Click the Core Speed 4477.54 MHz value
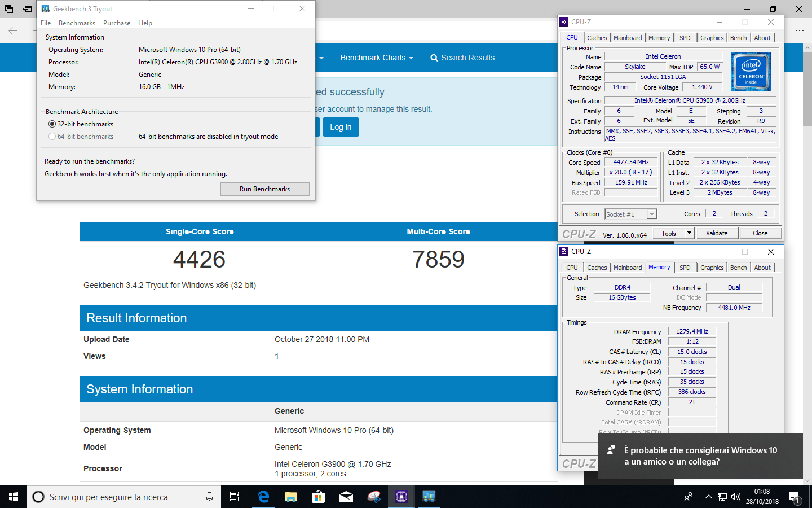Viewport: 812px width, 508px height. 631,162
